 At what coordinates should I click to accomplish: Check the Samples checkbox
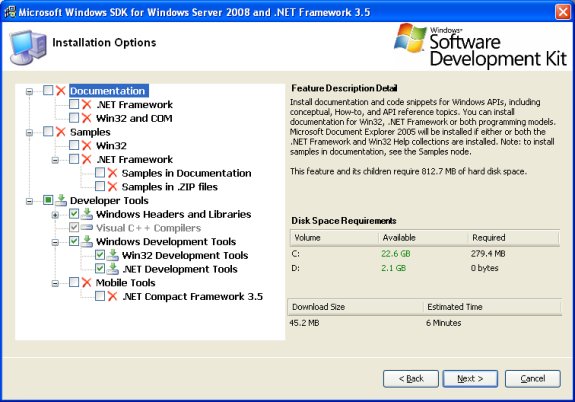[48, 131]
